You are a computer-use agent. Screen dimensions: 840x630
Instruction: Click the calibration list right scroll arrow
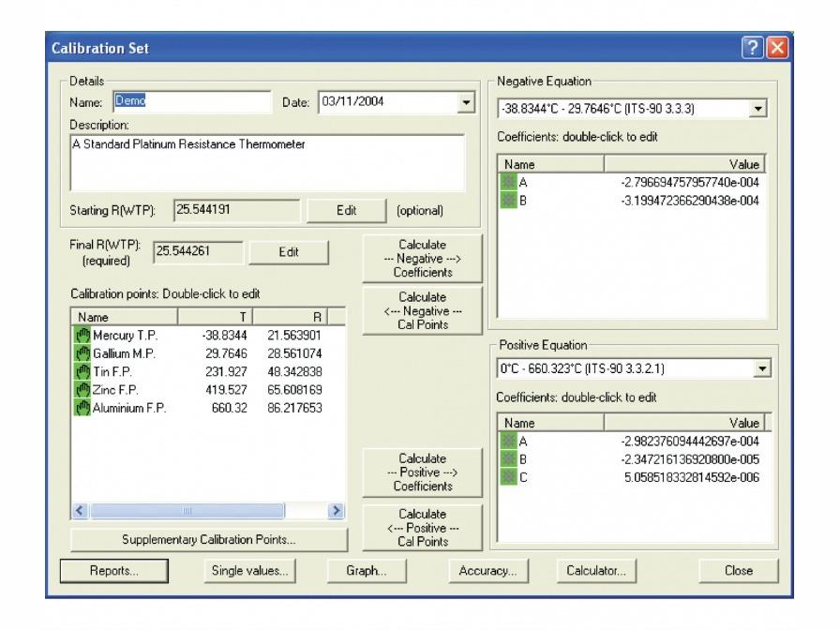click(x=337, y=511)
